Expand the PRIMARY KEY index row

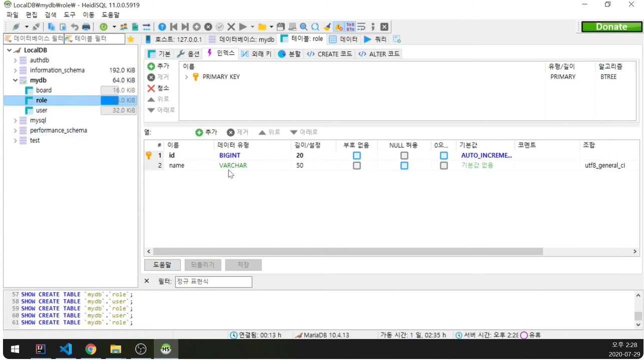[186, 77]
